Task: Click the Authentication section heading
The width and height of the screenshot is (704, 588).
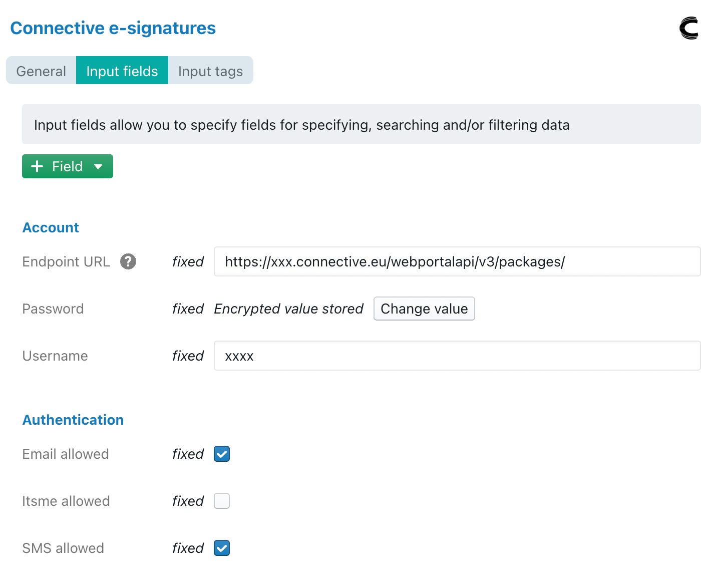Action: tap(73, 420)
